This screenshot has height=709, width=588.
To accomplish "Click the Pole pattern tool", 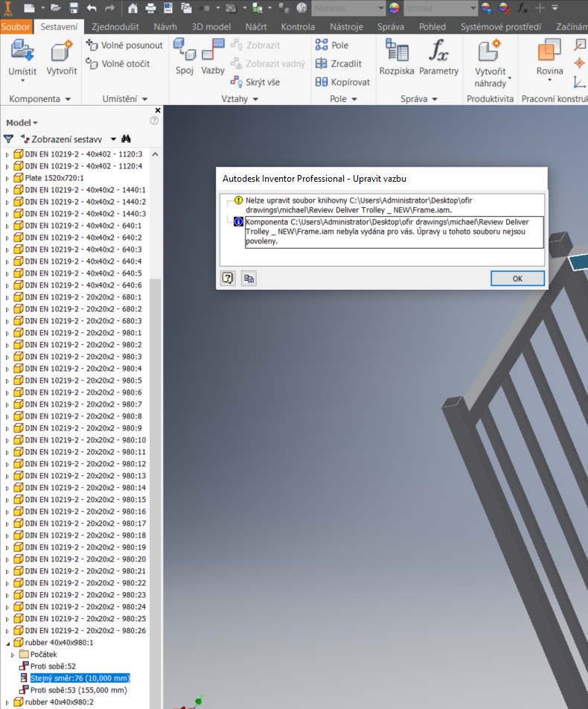I will point(332,45).
